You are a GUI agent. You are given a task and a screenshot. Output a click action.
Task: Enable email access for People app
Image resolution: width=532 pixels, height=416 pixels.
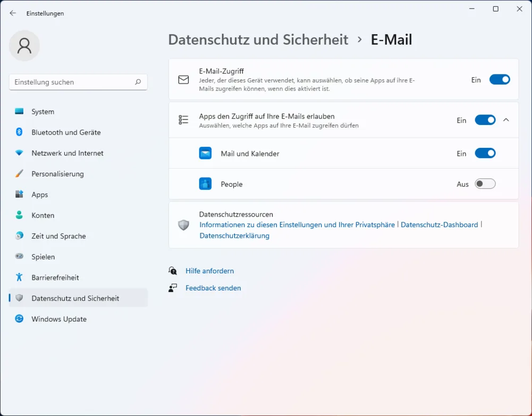tap(485, 184)
